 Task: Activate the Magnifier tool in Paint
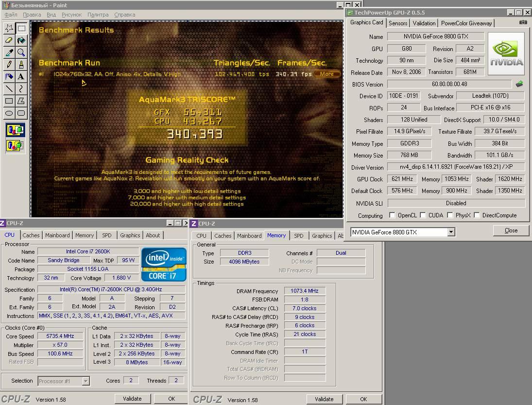(x=21, y=53)
